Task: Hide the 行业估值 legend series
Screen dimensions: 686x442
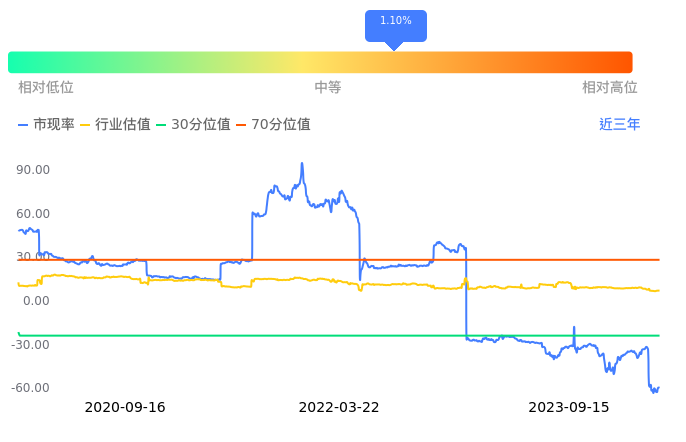Action: 115,125
